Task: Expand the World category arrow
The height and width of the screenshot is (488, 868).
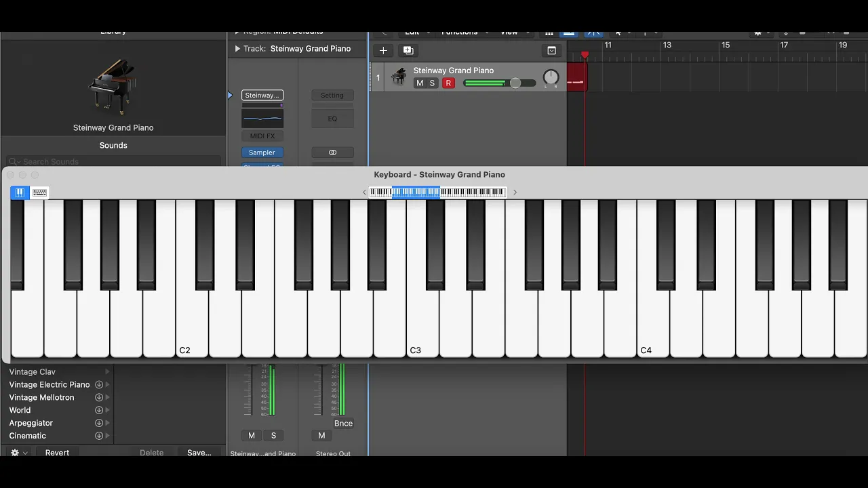Action: 107,410
